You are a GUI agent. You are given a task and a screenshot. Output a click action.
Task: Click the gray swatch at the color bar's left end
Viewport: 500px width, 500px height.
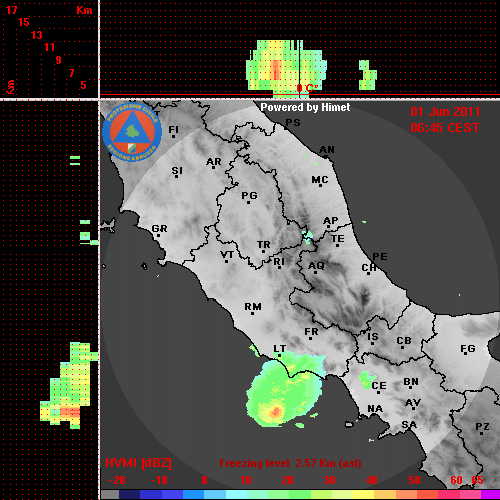pyautogui.click(x=110, y=494)
